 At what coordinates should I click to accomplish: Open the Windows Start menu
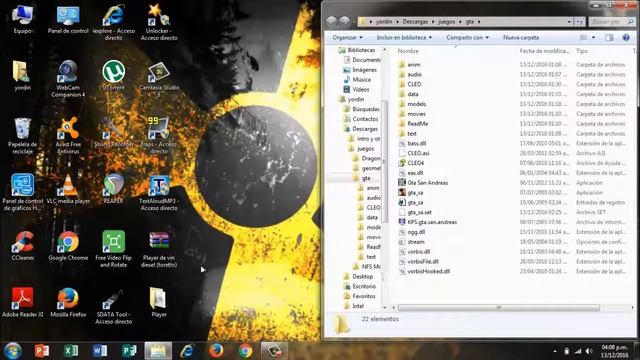(x=13, y=351)
